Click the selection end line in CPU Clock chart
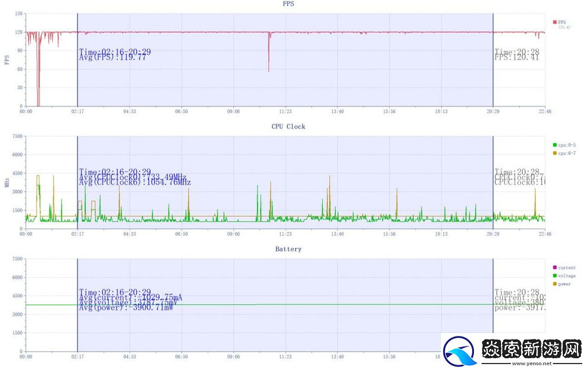The height and width of the screenshot is (370, 588). pos(493,194)
